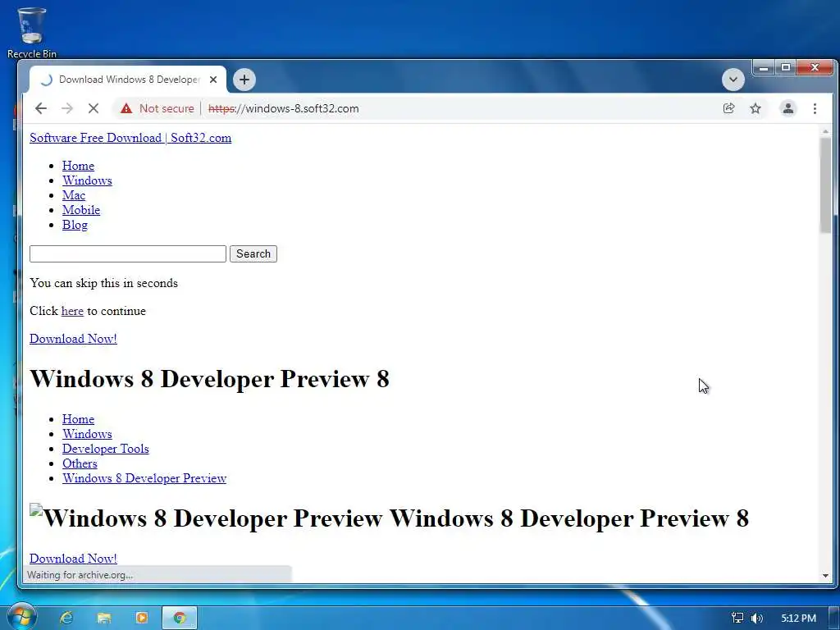This screenshot has width=840, height=630.
Task: Click the 'here' link to continue
Action: click(x=72, y=311)
